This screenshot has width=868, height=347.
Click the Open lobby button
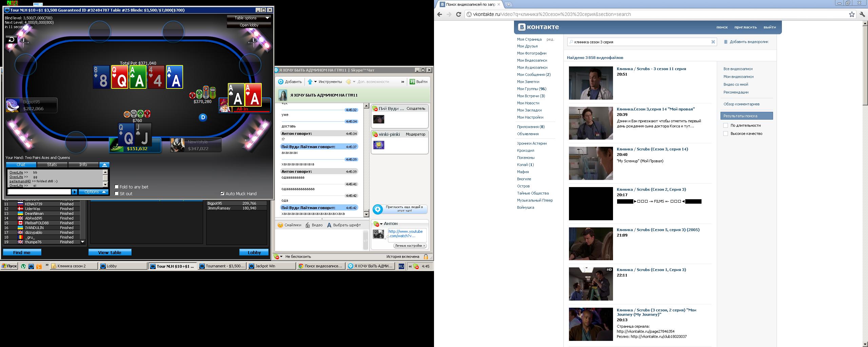[x=249, y=25]
